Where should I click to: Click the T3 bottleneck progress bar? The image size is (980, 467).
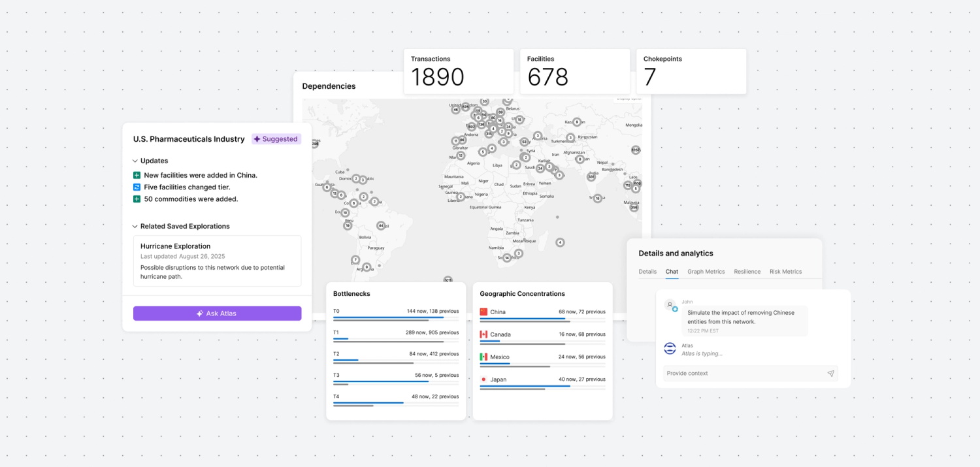click(x=396, y=383)
